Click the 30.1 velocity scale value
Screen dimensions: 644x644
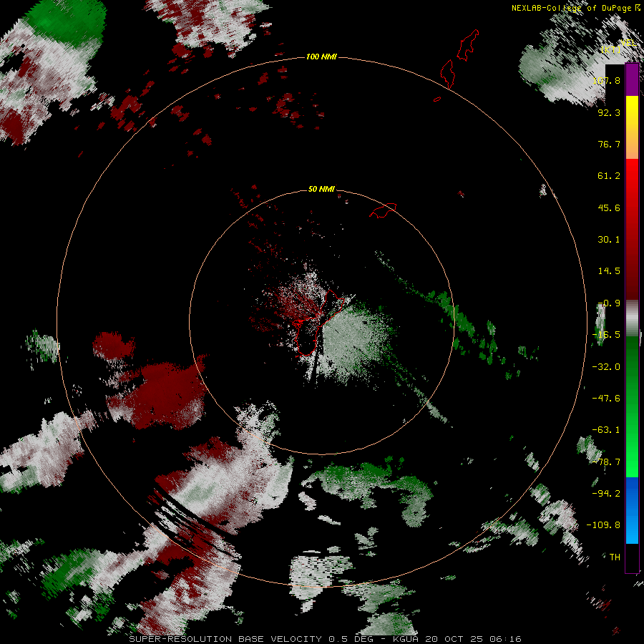click(609, 240)
